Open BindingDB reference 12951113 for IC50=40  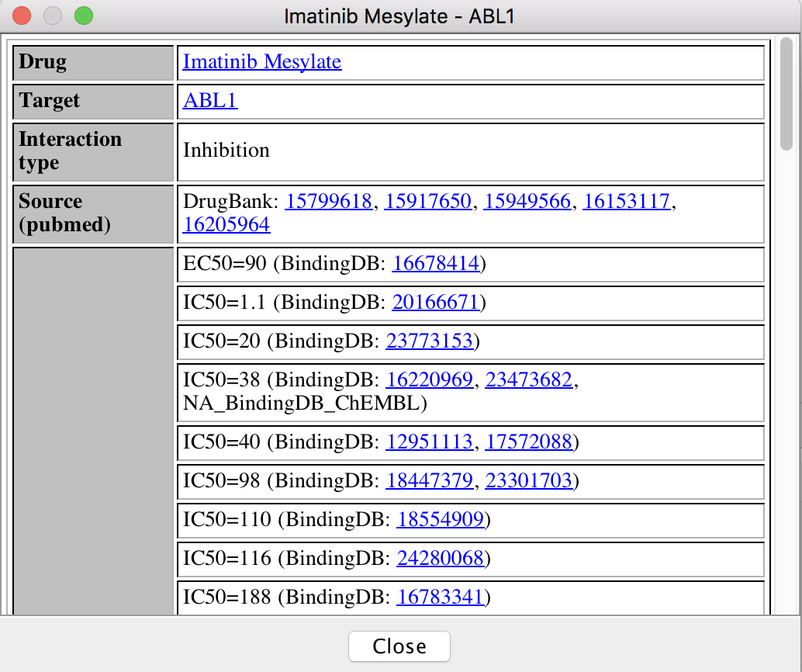429,442
